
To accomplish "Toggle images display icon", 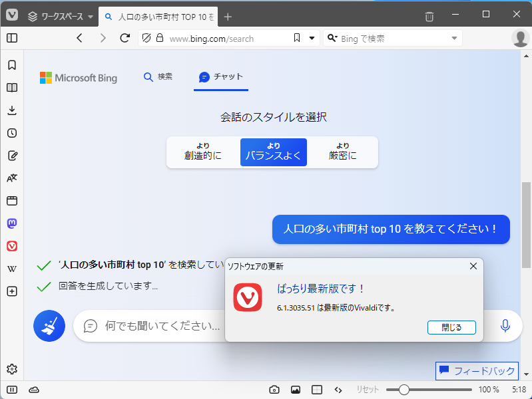I will point(296,390).
